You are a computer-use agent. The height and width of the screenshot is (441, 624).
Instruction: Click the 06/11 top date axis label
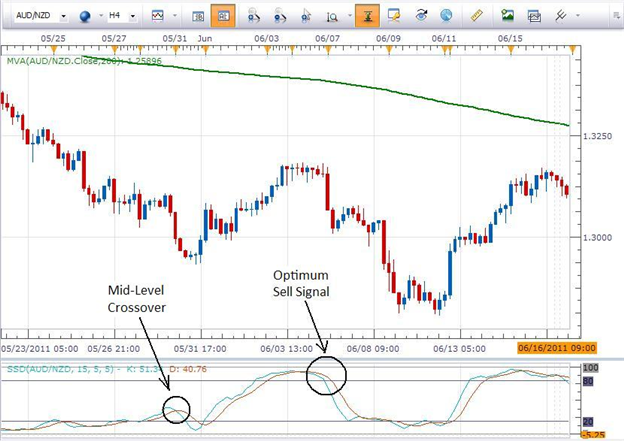(444, 39)
